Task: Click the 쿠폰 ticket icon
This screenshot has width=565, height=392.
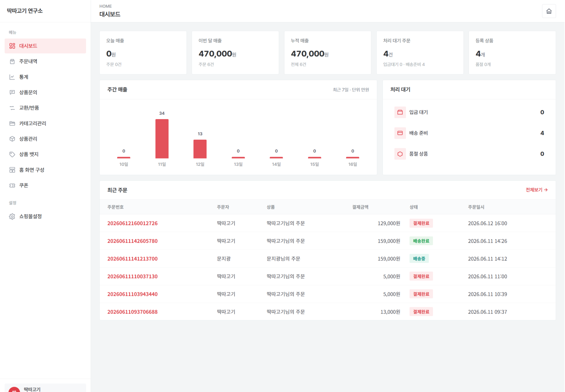Action: 12,186
